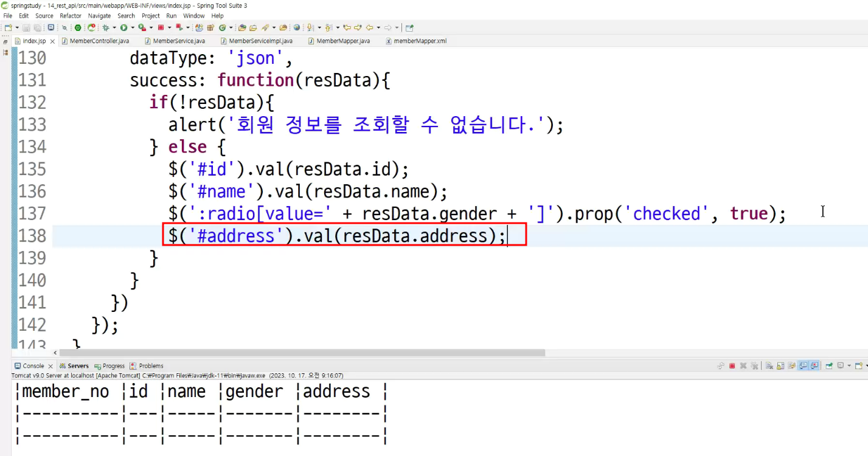Expand the Display Selected Console dropdown
Screen dimensions: 868x456
click(x=849, y=366)
